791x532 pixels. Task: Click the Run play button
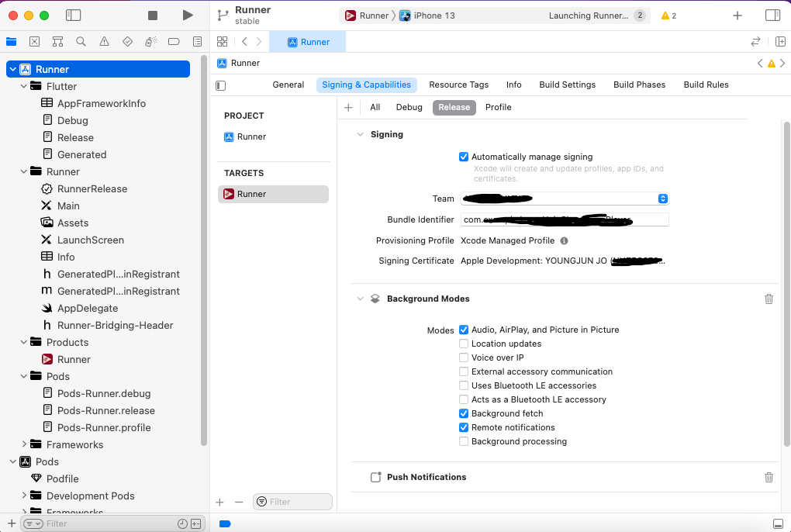pyautogui.click(x=188, y=16)
